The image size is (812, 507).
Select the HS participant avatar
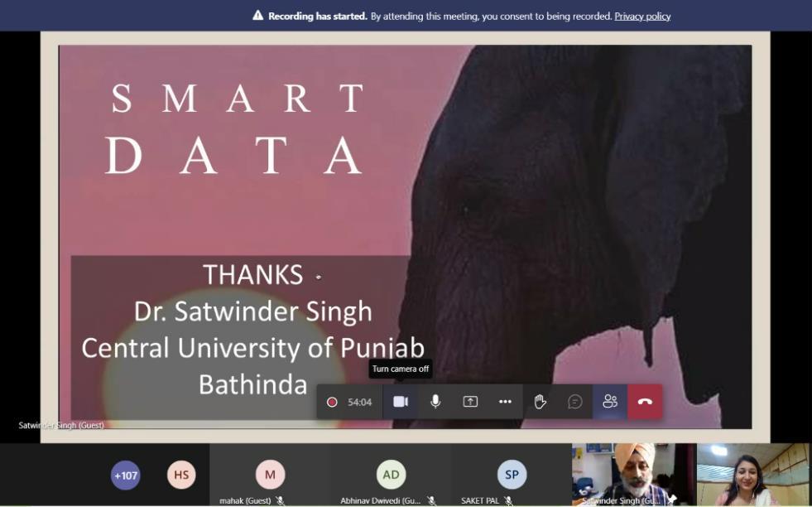pyautogui.click(x=181, y=475)
